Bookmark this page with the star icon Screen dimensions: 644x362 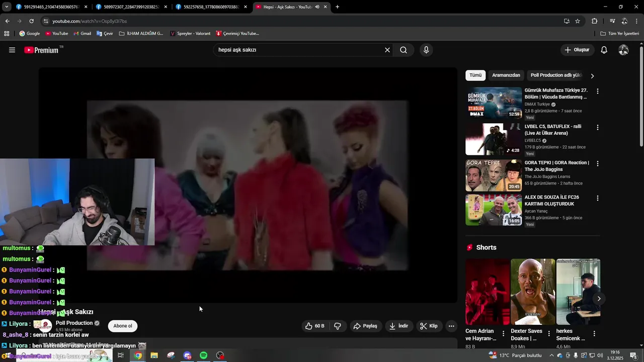click(578, 21)
